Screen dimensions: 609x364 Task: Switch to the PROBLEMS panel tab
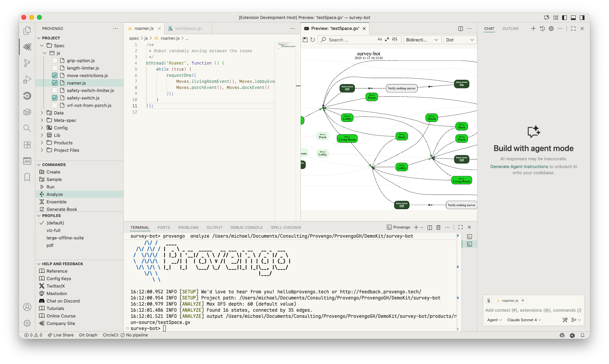(x=188, y=227)
